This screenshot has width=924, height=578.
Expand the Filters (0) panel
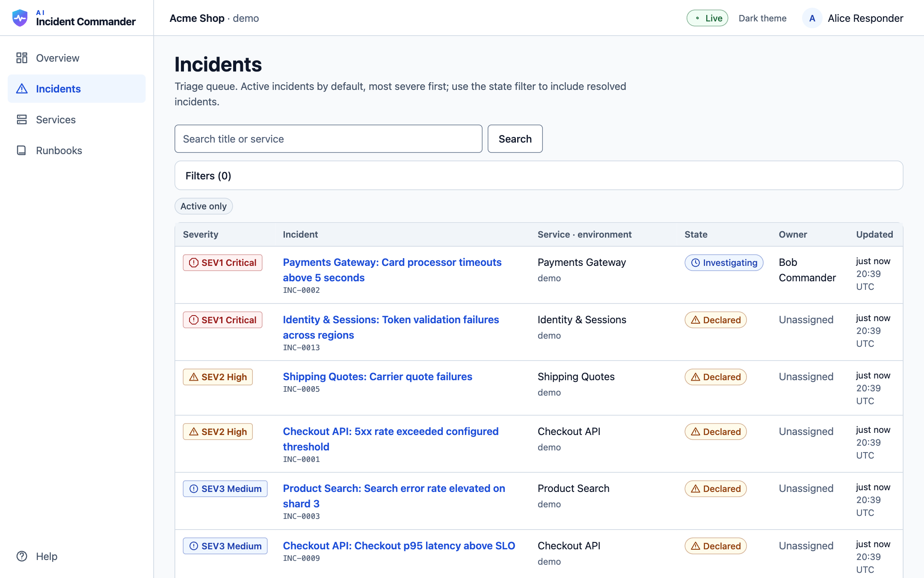[539, 176]
